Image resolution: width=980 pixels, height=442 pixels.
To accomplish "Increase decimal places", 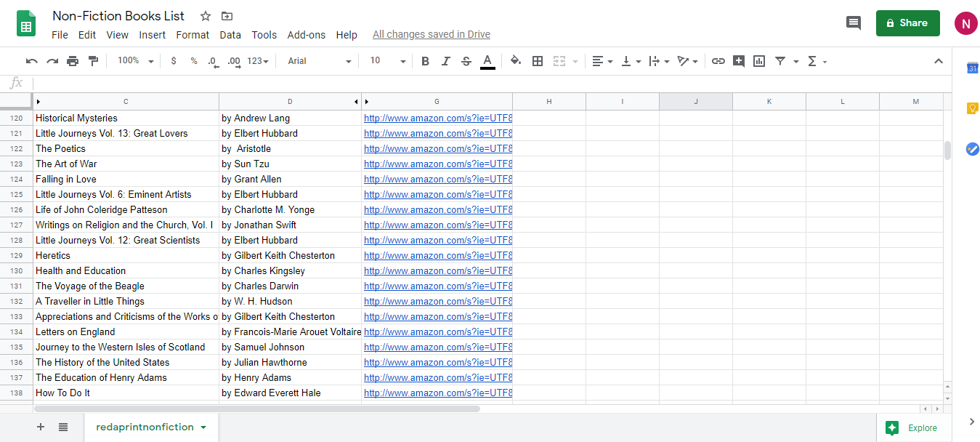I will click(x=234, y=61).
